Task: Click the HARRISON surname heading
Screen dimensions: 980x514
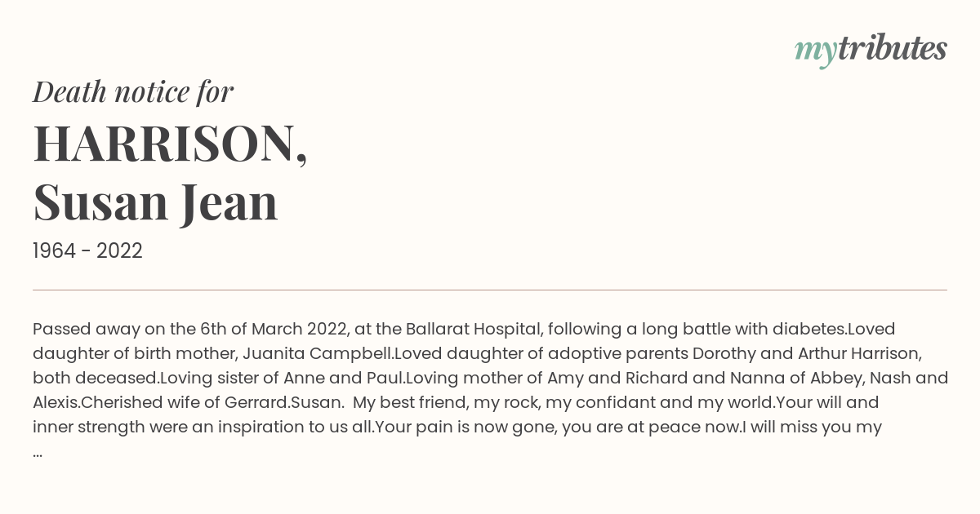Action: [170, 144]
